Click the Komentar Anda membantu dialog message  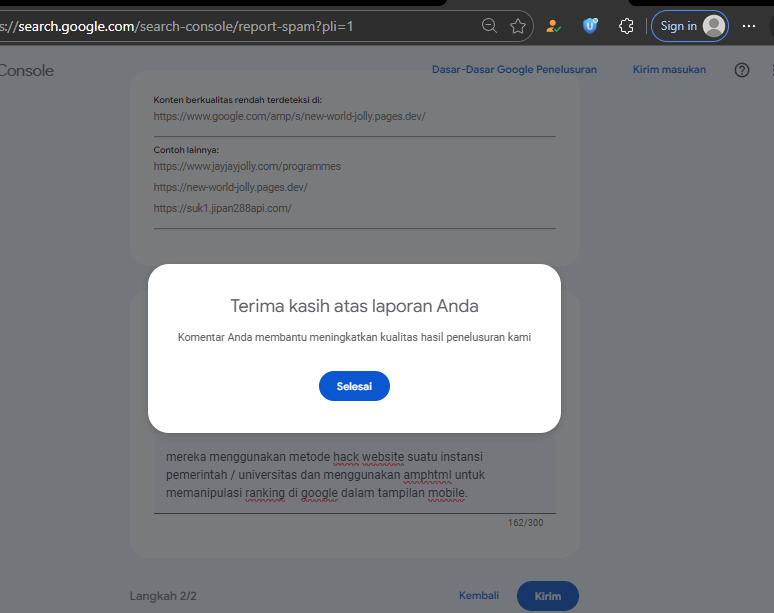click(x=354, y=337)
